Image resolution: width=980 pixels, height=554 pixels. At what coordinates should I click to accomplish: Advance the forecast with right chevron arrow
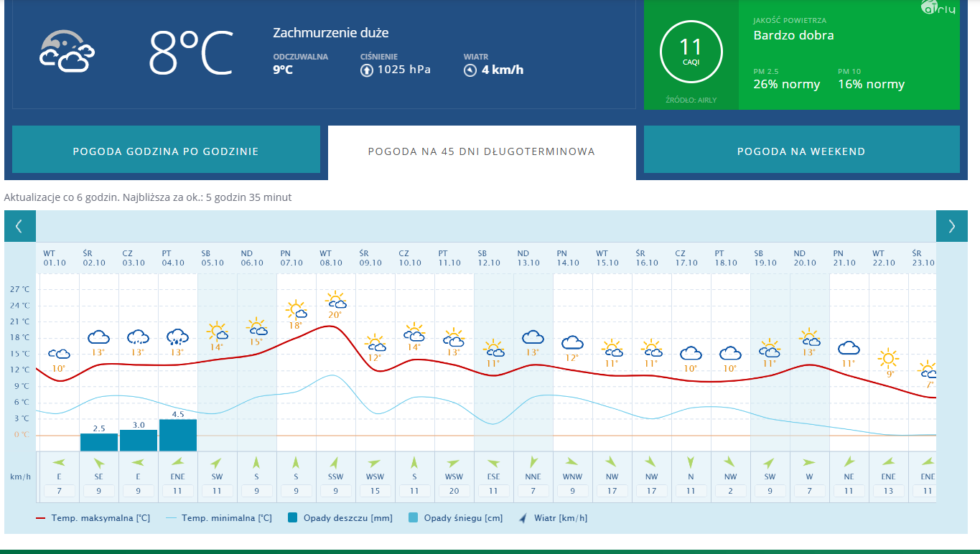tap(951, 227)
